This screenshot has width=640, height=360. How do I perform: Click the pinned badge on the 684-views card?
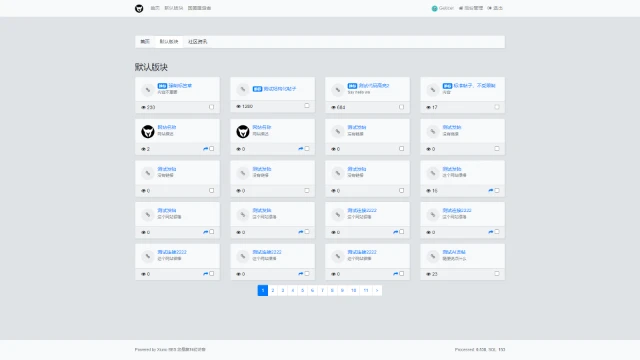(x=352, y=86)
